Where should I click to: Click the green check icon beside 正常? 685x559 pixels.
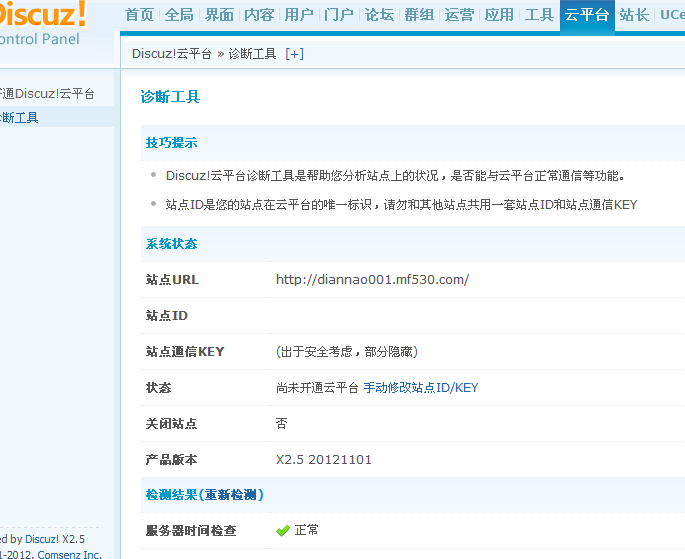point(283,531)
